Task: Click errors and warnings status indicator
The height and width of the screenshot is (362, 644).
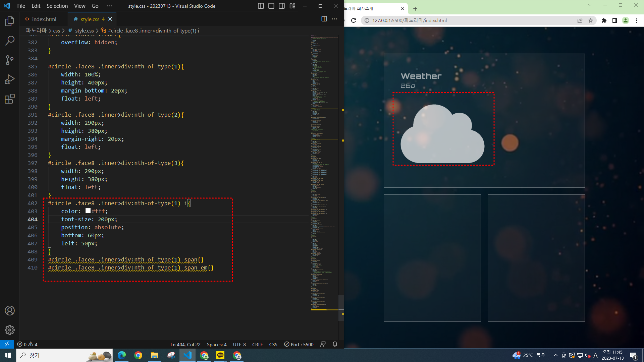Action: tap(28, 344)
